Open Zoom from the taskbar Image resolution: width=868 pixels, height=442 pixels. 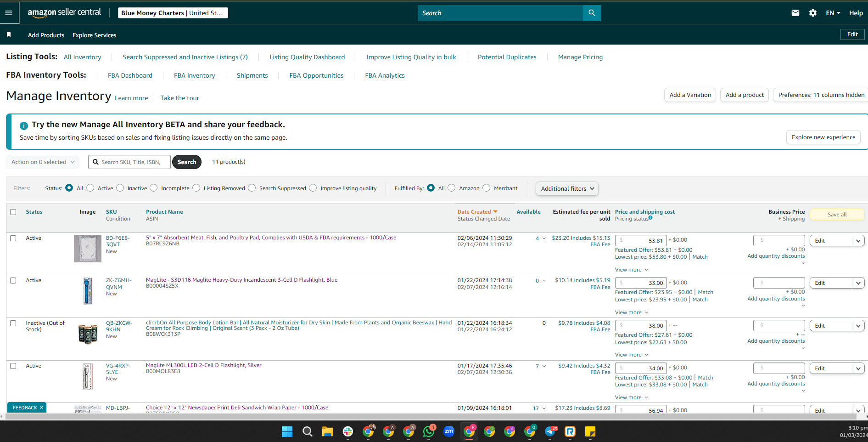[x=449, y=431]
